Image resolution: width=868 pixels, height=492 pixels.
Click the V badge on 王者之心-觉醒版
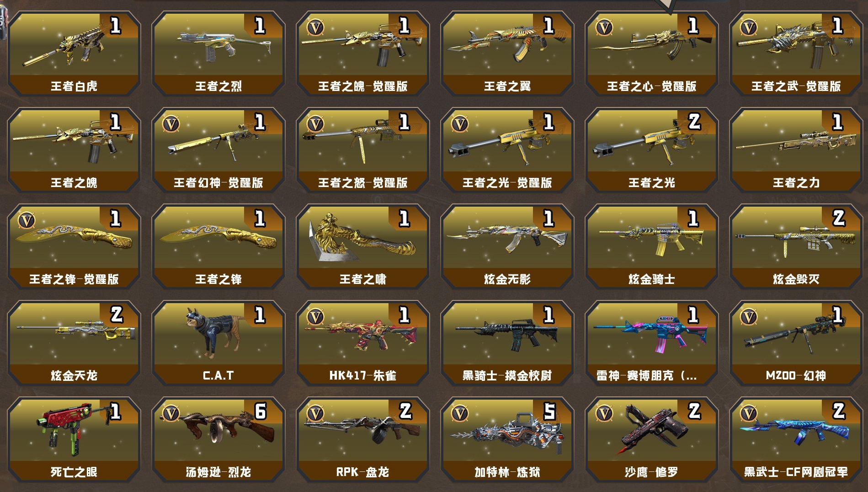pyautogui.click(x=604, y=28)
